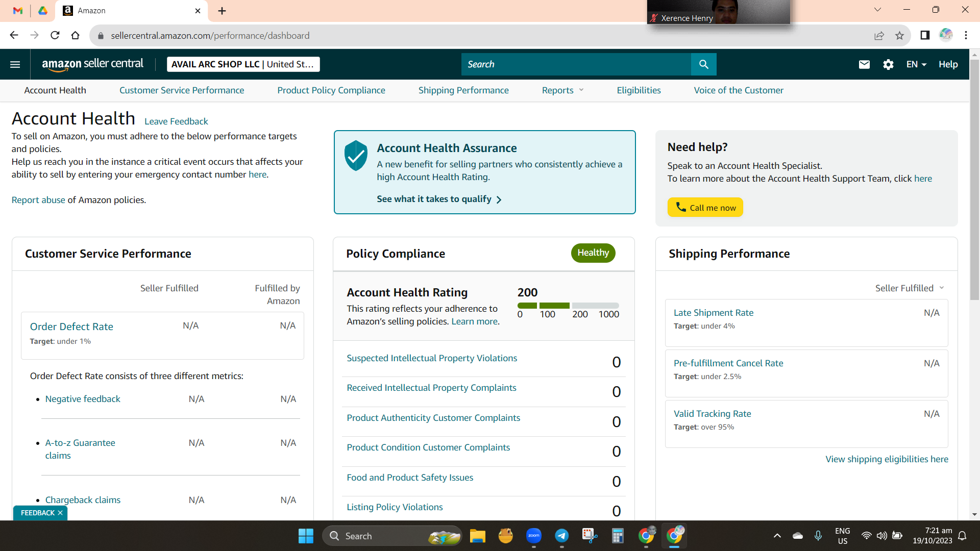
Task: Click the Report abuse link
Action: [x=38, y=200]
